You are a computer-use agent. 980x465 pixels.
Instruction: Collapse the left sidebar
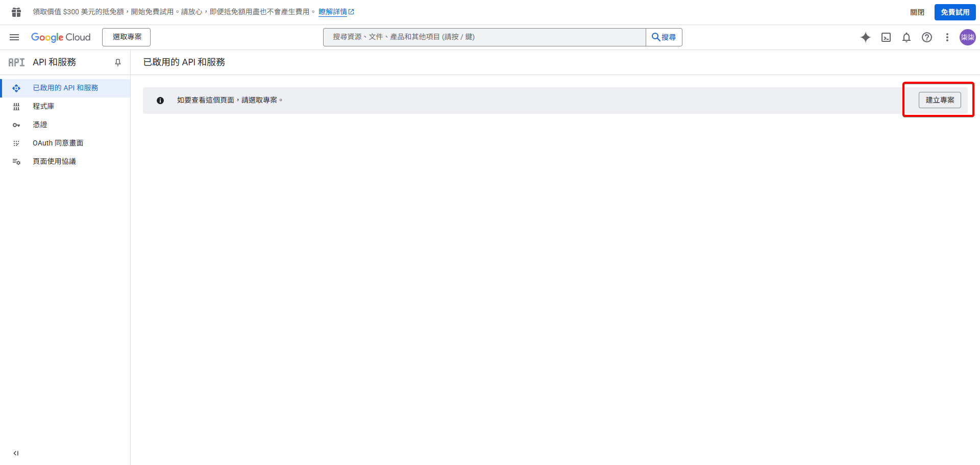pos(15,453)
